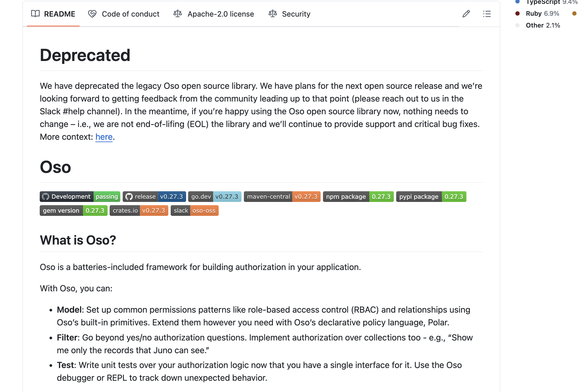The height and width of the screenshot is (392, 579).
Task: Click the license scale icon
Action: coord(177,14)
